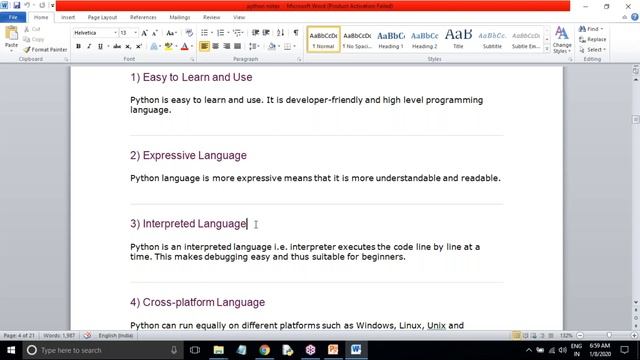Open Windows Start menu

11,350
